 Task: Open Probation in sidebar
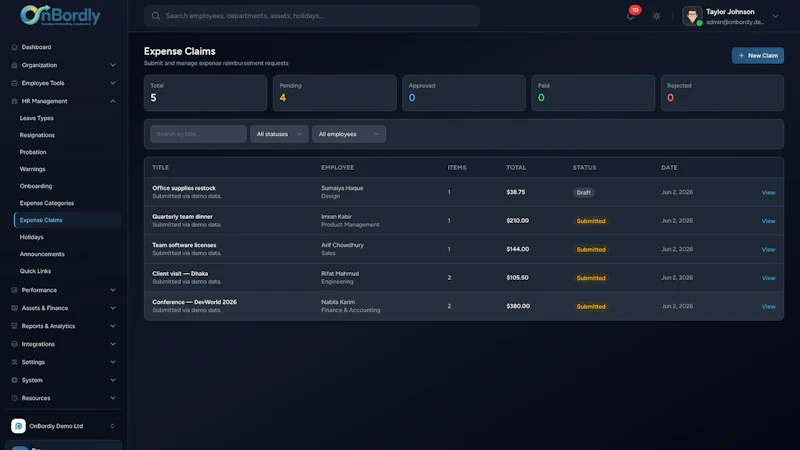(x=33, y=152)
